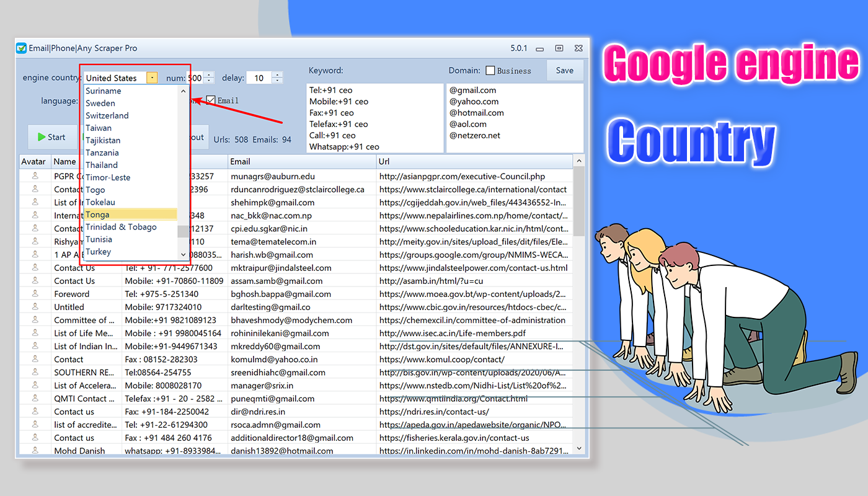This screenshot has height=496, width=868.
Task: Click name cell Mohd Danish
Action: coord(79,451)
